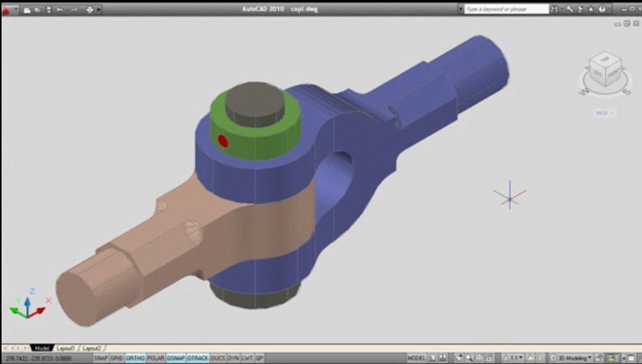Click the Plot printer icon

(89, 10)
